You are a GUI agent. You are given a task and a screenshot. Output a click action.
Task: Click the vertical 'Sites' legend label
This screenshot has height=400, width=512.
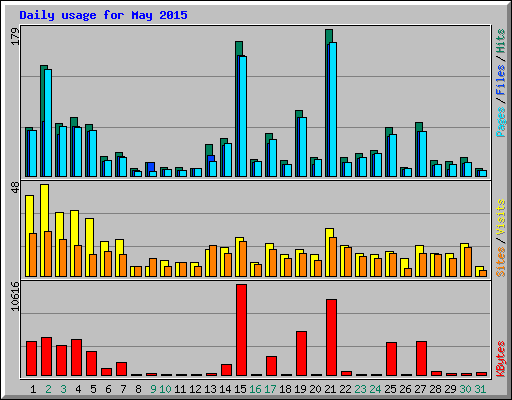[x=501, y=262]
